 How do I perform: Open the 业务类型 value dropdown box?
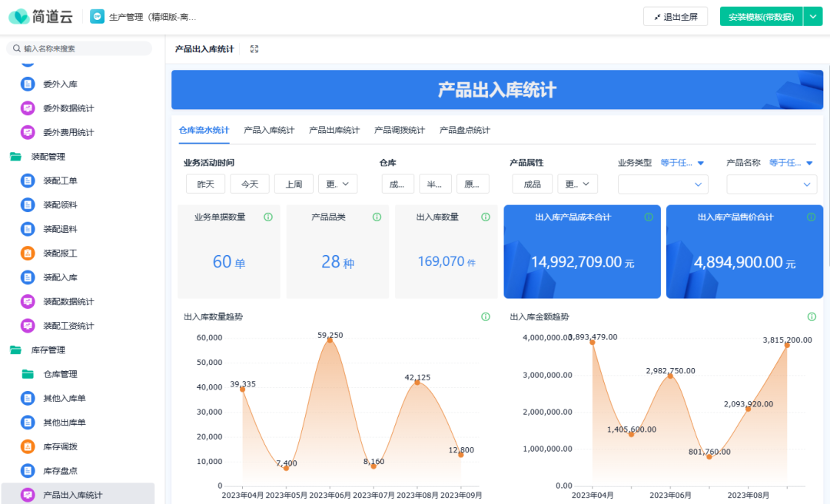663,184
